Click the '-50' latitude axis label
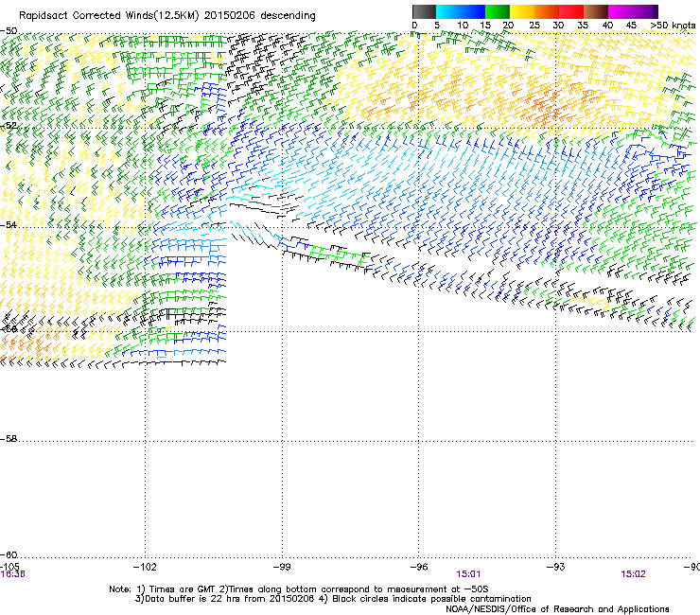 tap(9, 31)
